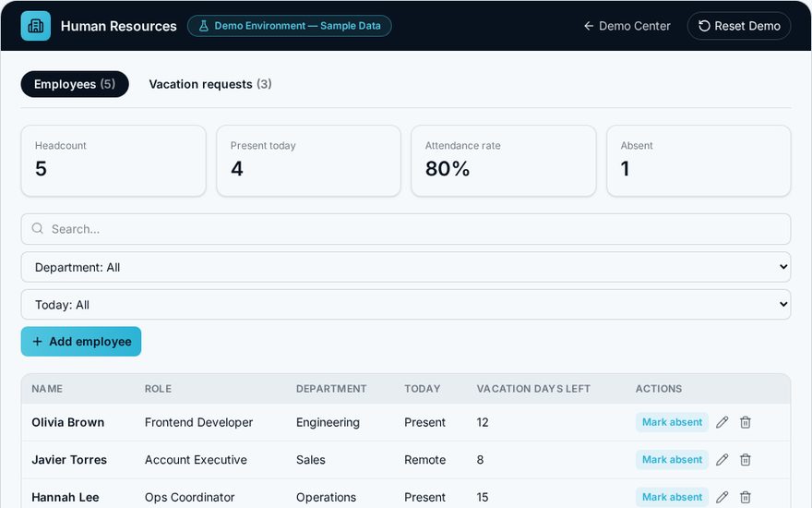Mark Hannah Lee absent
Image resolution: width=812 pixels, height=508 pixels.
(672, 497)
